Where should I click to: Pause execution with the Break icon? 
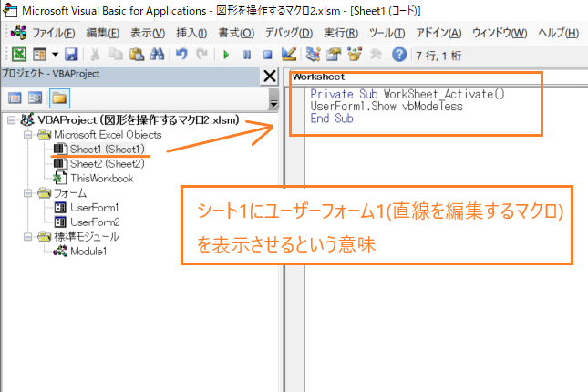[x=247, y=55]
